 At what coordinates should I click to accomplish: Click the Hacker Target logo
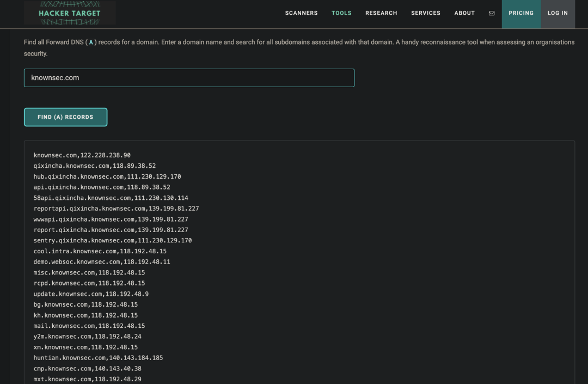point(70,13)
